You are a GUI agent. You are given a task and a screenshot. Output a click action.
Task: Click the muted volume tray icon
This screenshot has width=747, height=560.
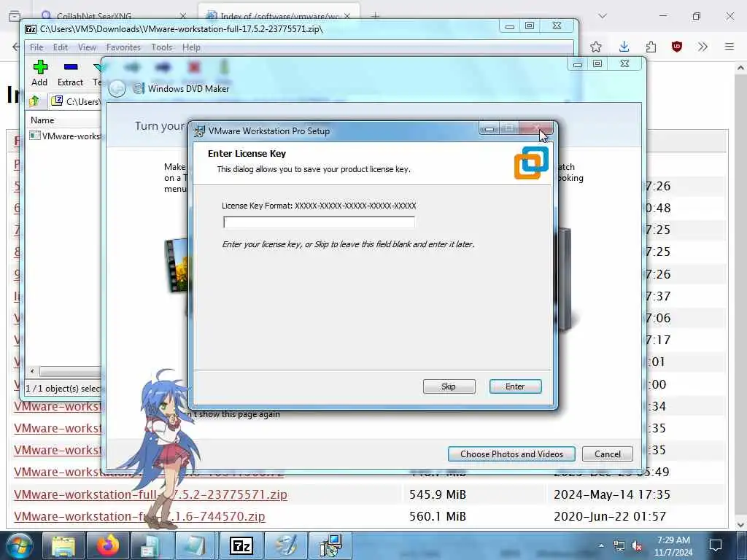coord(636,546)
